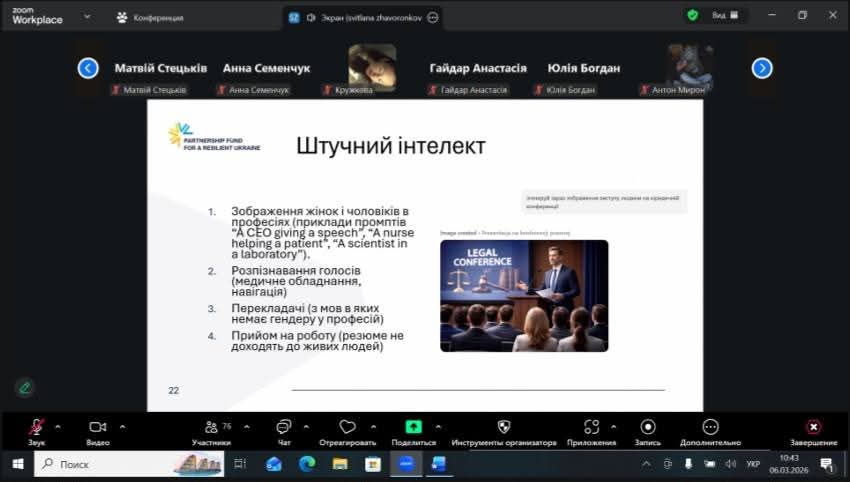The height and width of the screenshot is (482, 850).
Task: Start recording with the Запись button
Action: (x=648, y=427)
